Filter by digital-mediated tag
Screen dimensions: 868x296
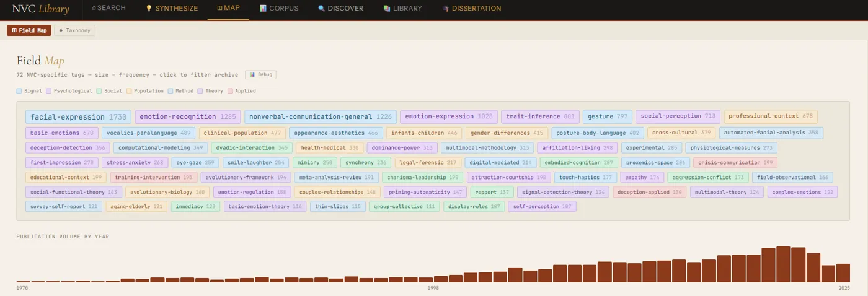pos(500,163)
